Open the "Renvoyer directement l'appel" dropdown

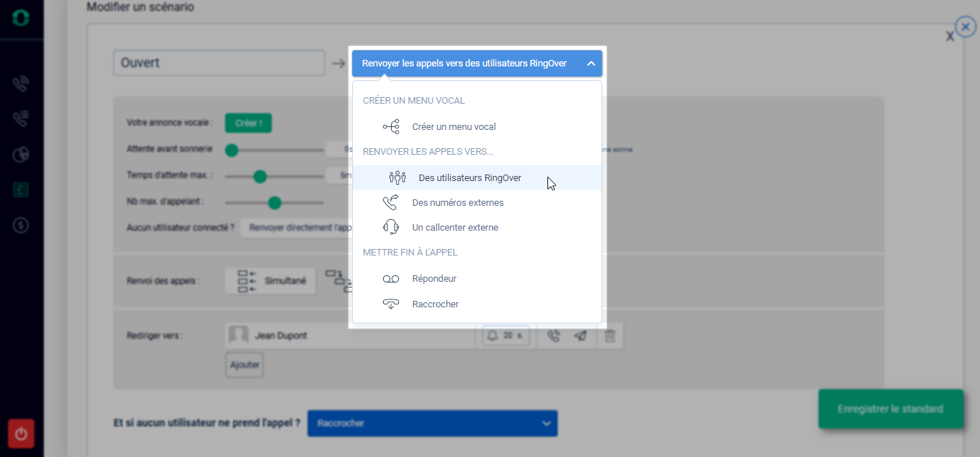[296, 228]
